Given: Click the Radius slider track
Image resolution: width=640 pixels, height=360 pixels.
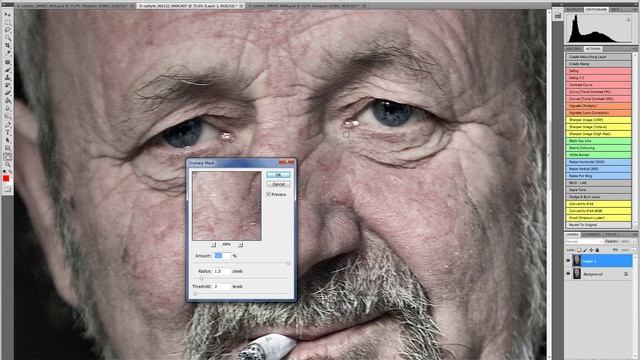Looking at the screenshot, I should click(241, 279).
